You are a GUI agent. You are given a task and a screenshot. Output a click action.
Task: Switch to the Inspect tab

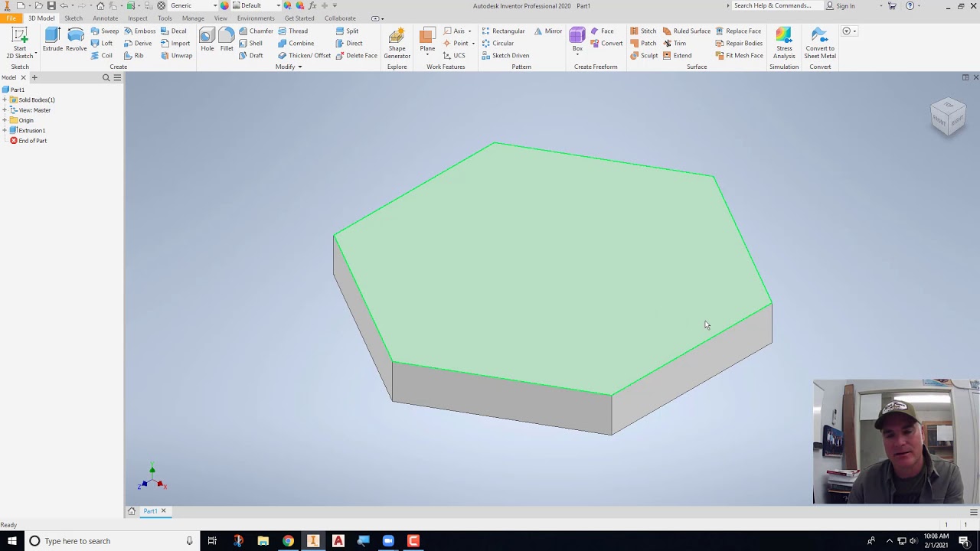[138, 18]
